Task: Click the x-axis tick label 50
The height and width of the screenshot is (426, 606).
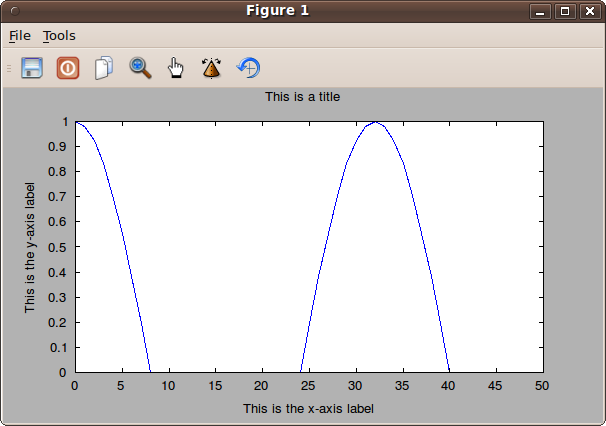Action: pyautogui.click(x=542, y=385)
